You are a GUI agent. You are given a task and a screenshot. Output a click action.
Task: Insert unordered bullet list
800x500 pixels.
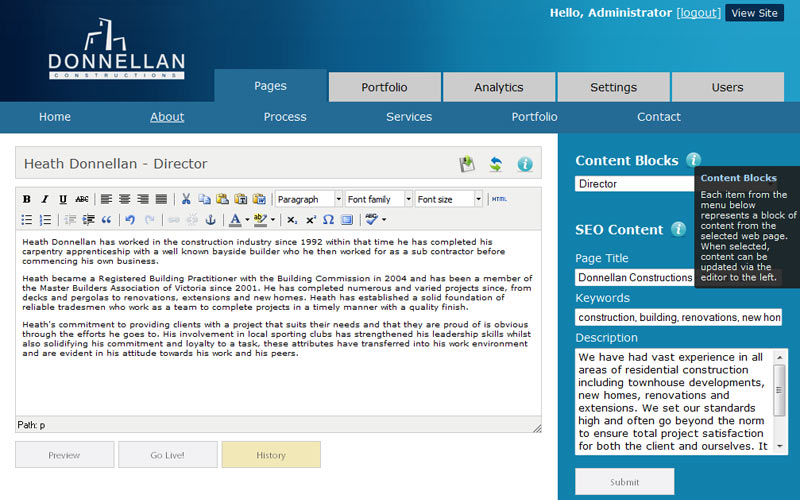point(27,220)
